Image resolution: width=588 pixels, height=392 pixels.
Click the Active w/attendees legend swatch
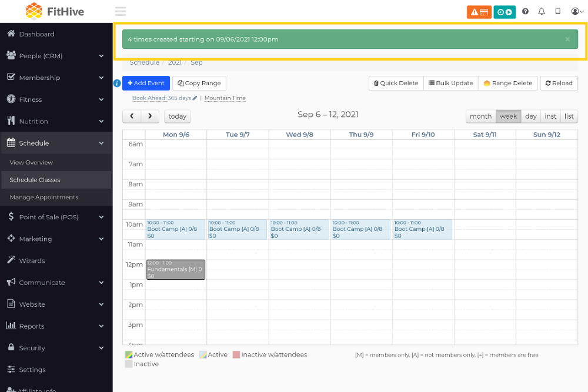pyautogui.click(x=129, y=354)
